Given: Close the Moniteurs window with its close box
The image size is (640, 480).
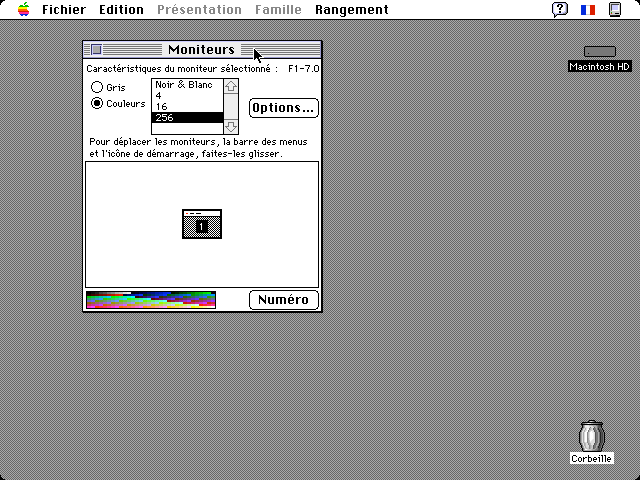Looking at the screenshot, I should [96, 49].
